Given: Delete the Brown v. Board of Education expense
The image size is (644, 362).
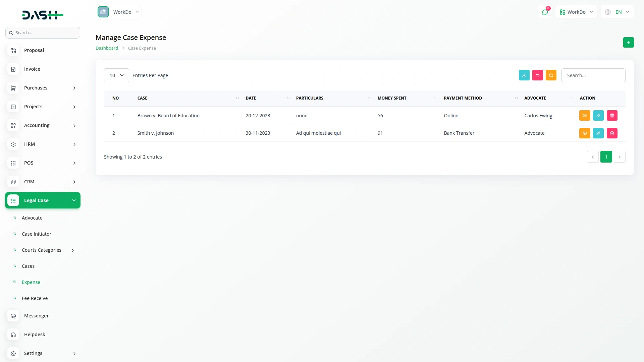Looking at the screenshot, I should [612, 116].
